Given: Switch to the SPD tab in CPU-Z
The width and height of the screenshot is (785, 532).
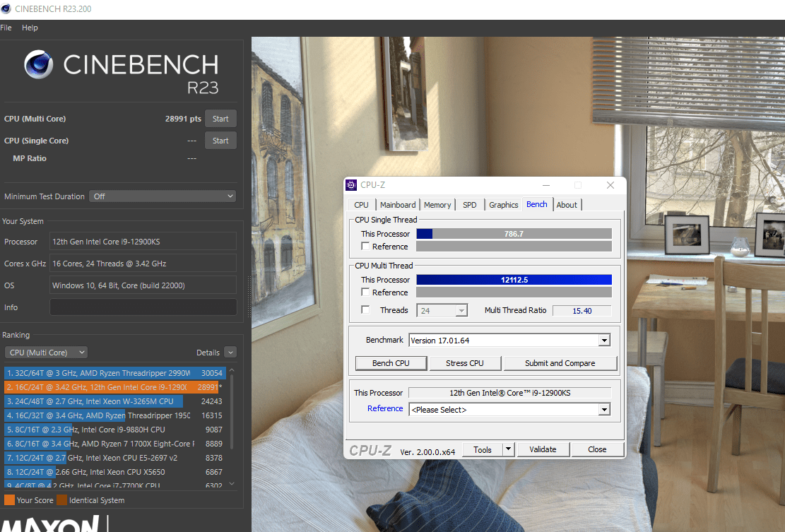Looking at the screenshot, I should (470, 205).
